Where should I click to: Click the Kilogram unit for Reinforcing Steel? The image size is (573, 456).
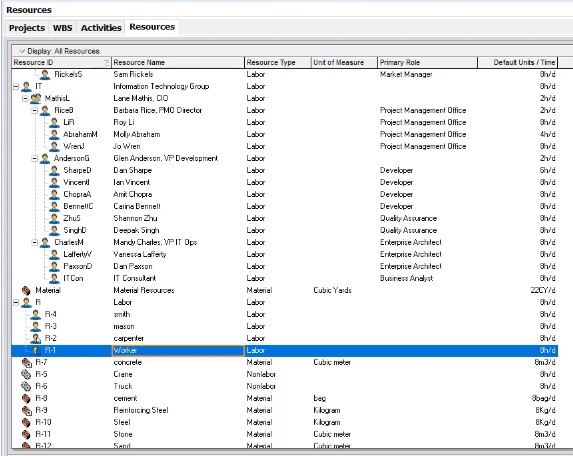pyautogui.click(x=327, y=411)
